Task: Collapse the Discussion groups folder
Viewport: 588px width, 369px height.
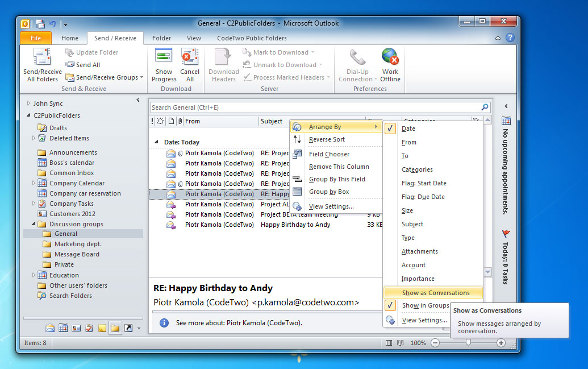Action: 34,223
